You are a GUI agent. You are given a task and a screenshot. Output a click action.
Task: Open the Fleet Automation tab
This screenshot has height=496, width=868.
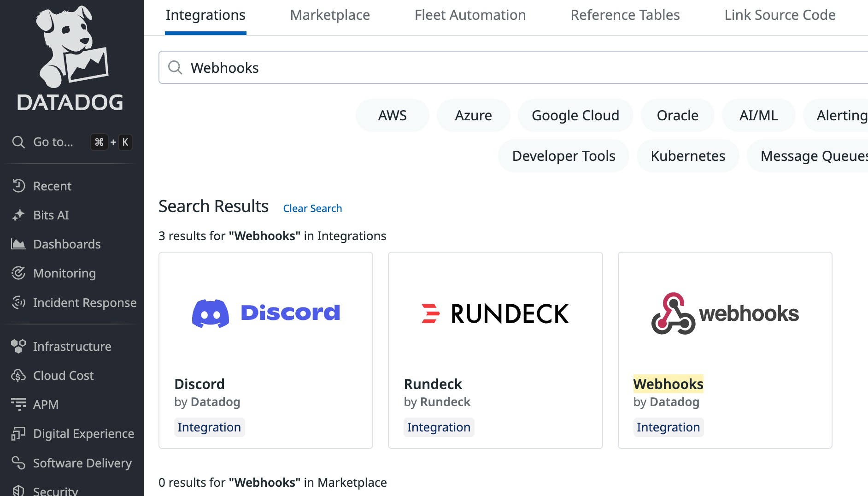click(470, 15)
